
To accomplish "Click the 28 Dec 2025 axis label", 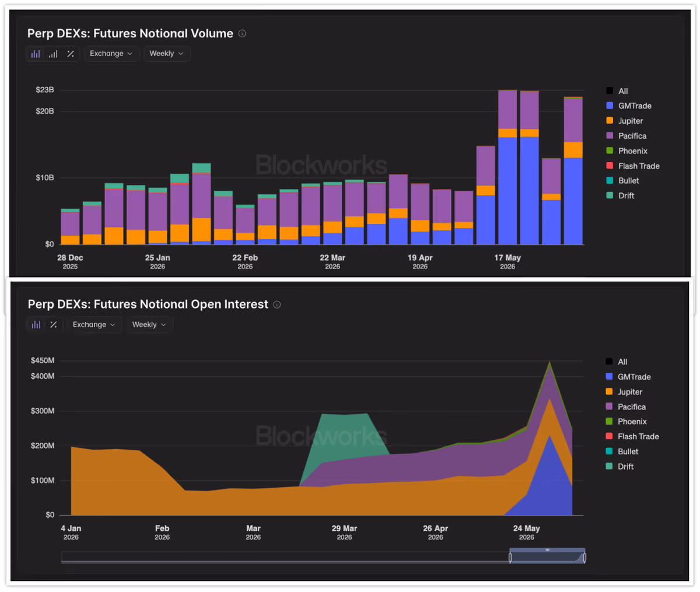I will pyautogui.click(x=70, y=262).
